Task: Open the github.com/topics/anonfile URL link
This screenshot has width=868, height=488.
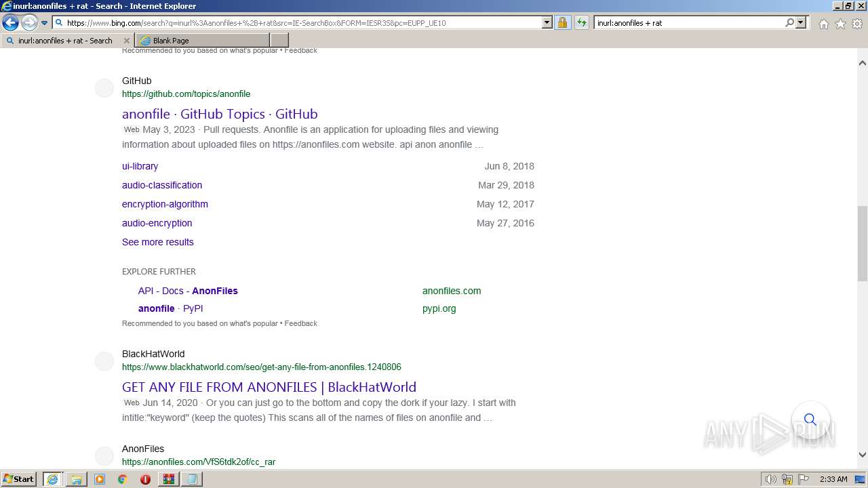Action: pos(186,94)
